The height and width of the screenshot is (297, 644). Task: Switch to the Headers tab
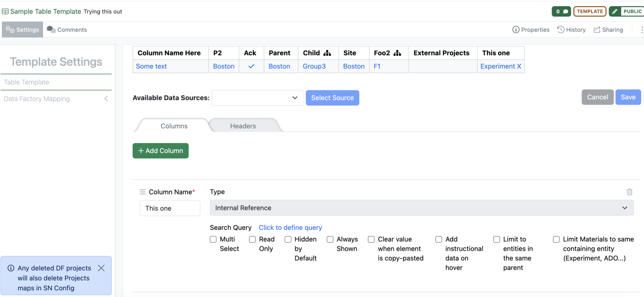point(243,126)
